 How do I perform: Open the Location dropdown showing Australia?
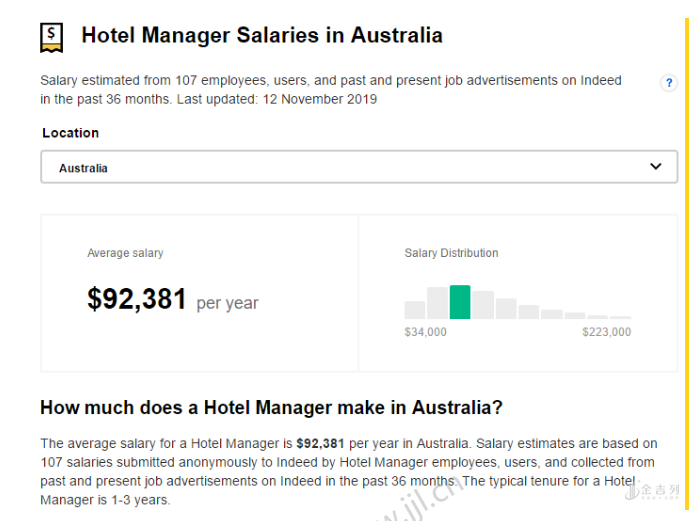tap(358, 167)
